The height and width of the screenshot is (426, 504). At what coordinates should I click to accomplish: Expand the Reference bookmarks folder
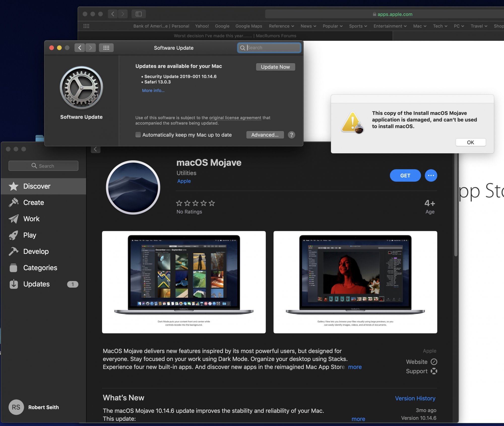click(281, 26)
